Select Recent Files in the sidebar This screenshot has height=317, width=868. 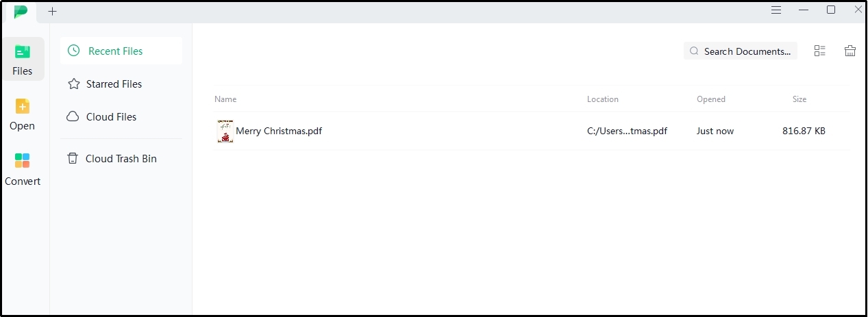coord(115,51)
